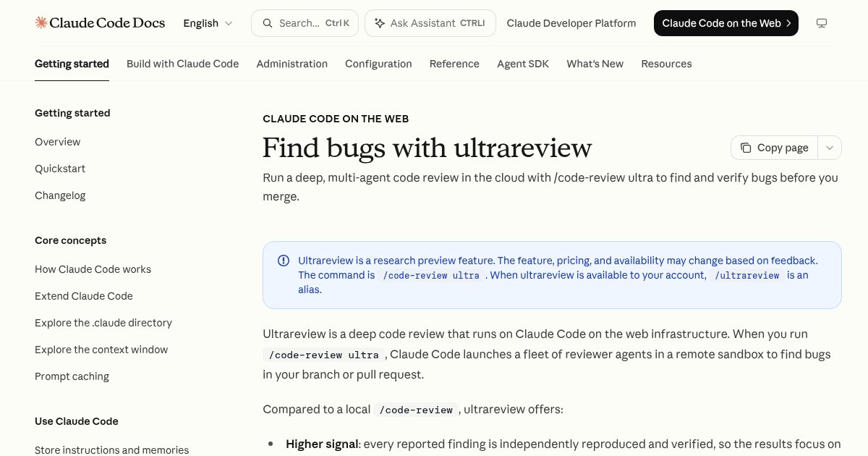Click the Find bugs with ultrareview heading
The image size is (868, 456).
427,148
